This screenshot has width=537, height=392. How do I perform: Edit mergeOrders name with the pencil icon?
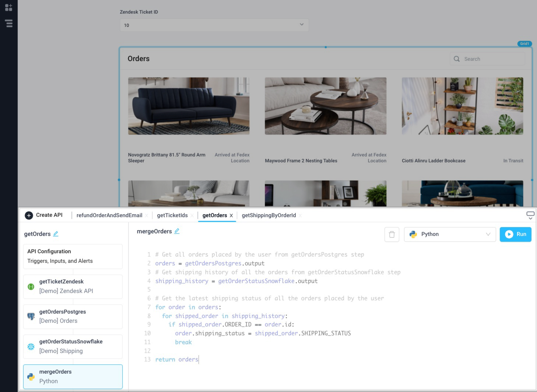tap(177, 231)
